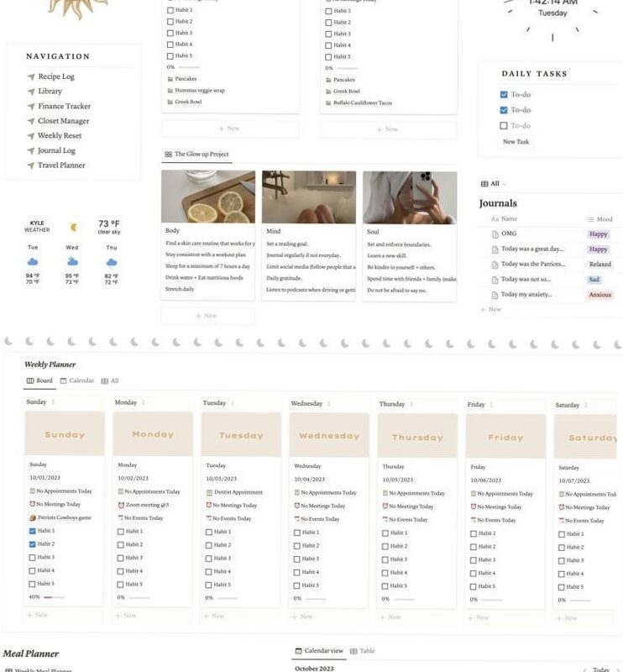Open the OMG journal page icon

coord(495,234)
